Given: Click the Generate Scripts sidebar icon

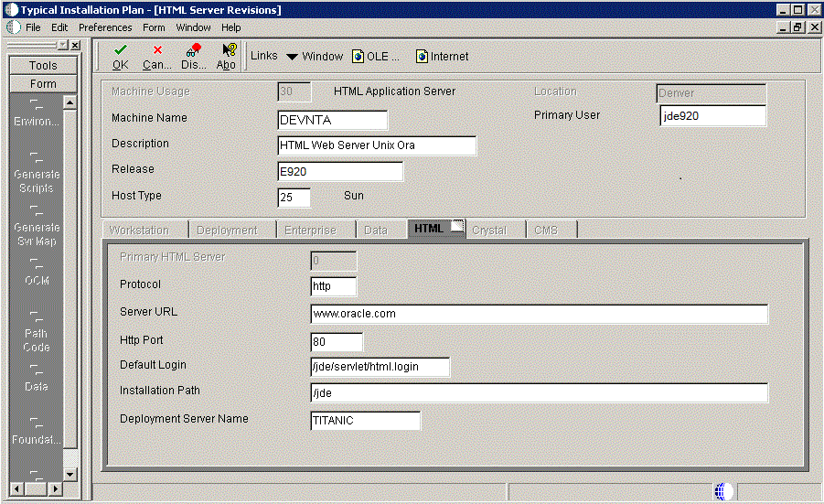Looking at the screenshot, I should [x=37, y=157].
